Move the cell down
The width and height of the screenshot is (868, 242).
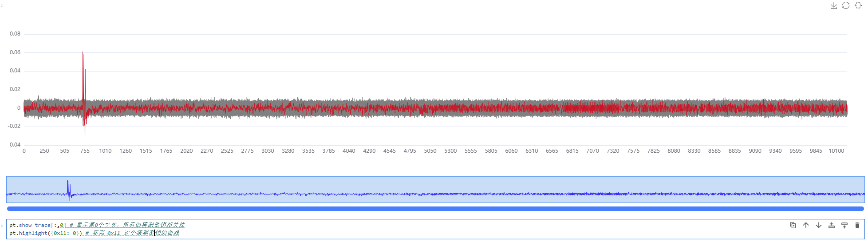pos(819,225)
